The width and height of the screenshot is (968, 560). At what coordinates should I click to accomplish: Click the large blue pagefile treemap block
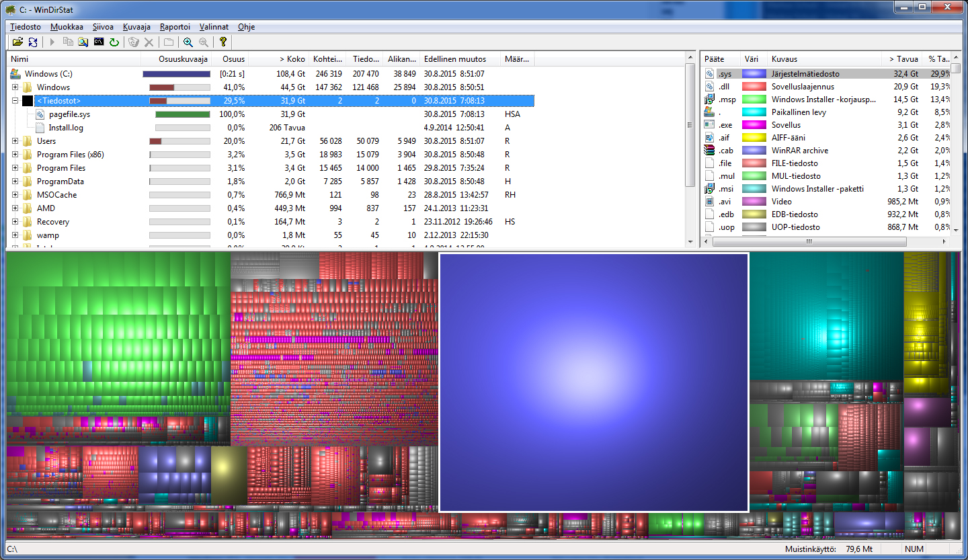coord(593,382)
